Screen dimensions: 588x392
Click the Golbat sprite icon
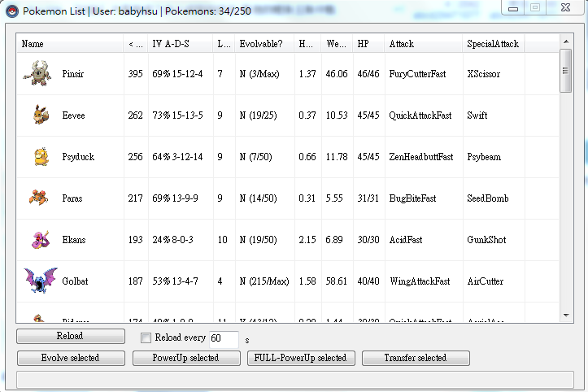pyautogui.click(x=41, y=281)
